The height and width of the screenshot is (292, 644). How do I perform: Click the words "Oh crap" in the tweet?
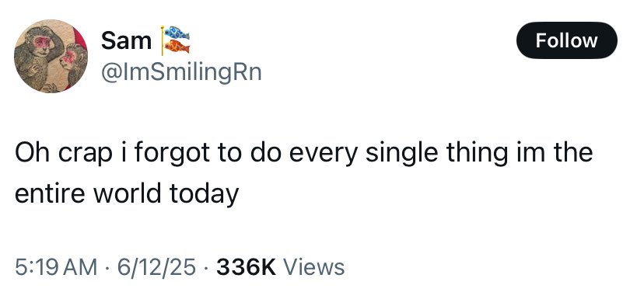click(63, 153)
